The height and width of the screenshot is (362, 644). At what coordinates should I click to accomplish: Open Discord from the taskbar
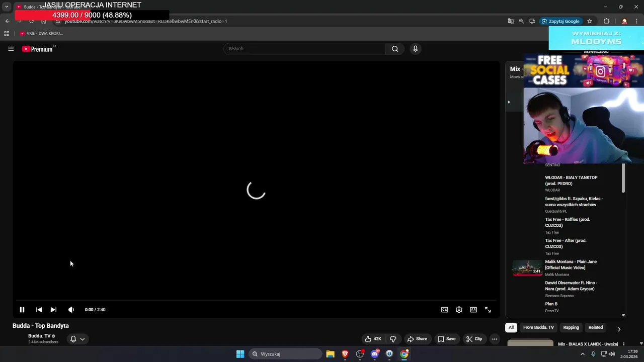[375, 354]
